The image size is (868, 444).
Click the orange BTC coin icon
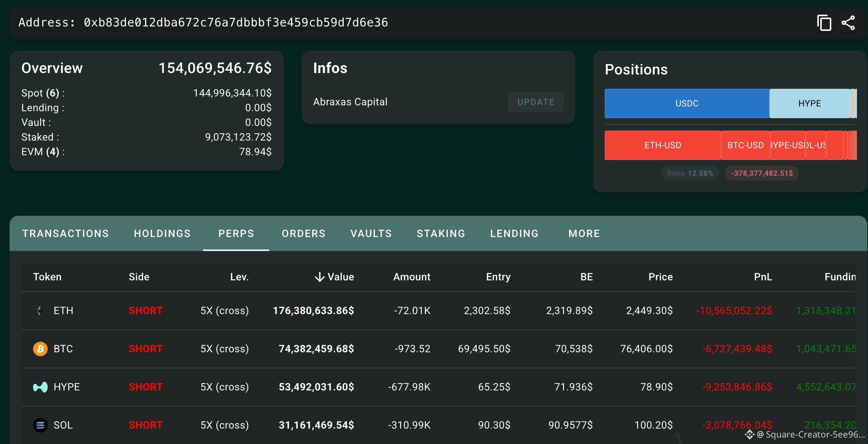pyautogui.click(x=40, y=349)
